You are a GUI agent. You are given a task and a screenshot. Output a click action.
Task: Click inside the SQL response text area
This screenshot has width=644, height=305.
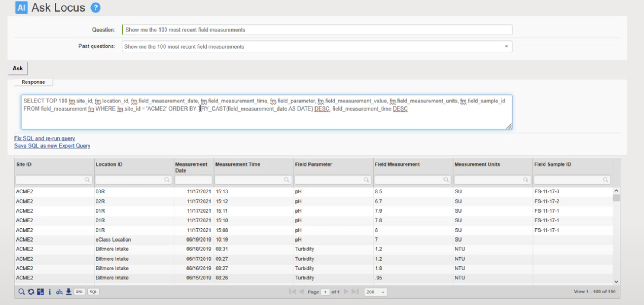click(267, 112)
